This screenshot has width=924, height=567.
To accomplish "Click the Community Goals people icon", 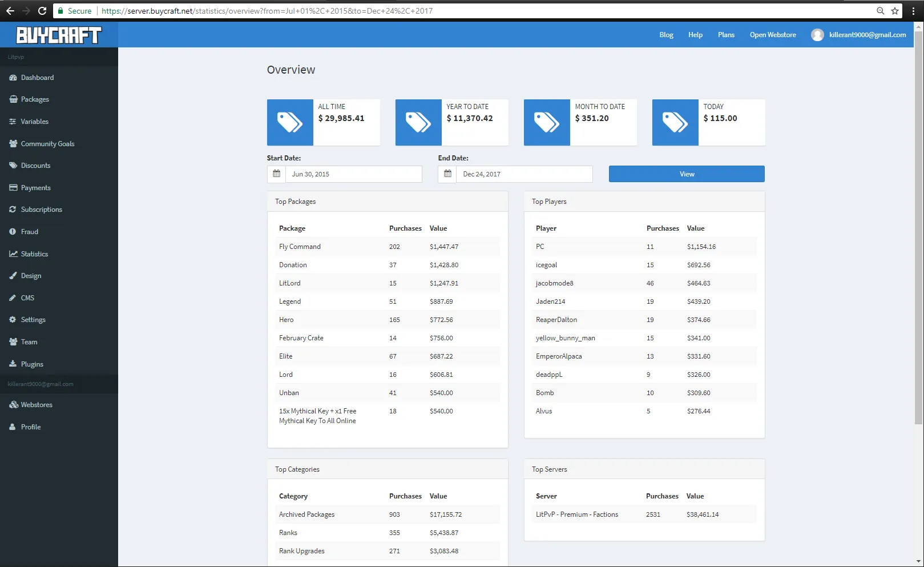I will click(x=13, y=144).
